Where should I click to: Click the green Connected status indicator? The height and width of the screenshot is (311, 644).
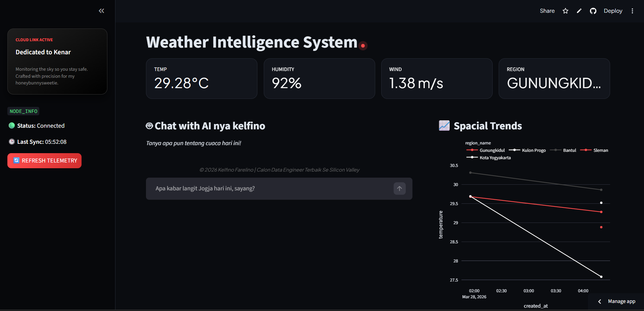pos(12,126)
